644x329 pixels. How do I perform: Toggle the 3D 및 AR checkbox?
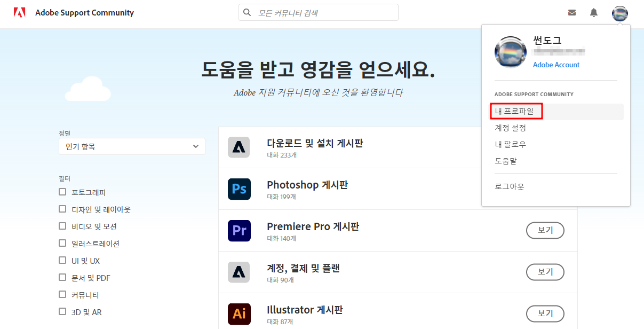pos(62,311)
